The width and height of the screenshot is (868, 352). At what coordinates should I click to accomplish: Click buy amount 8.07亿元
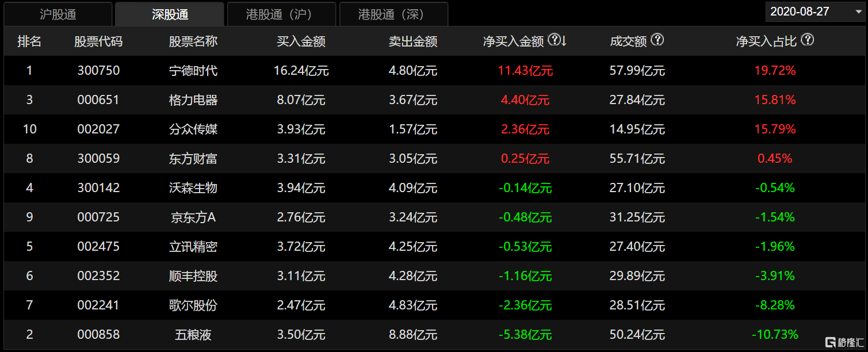click(x=301, y=100)
